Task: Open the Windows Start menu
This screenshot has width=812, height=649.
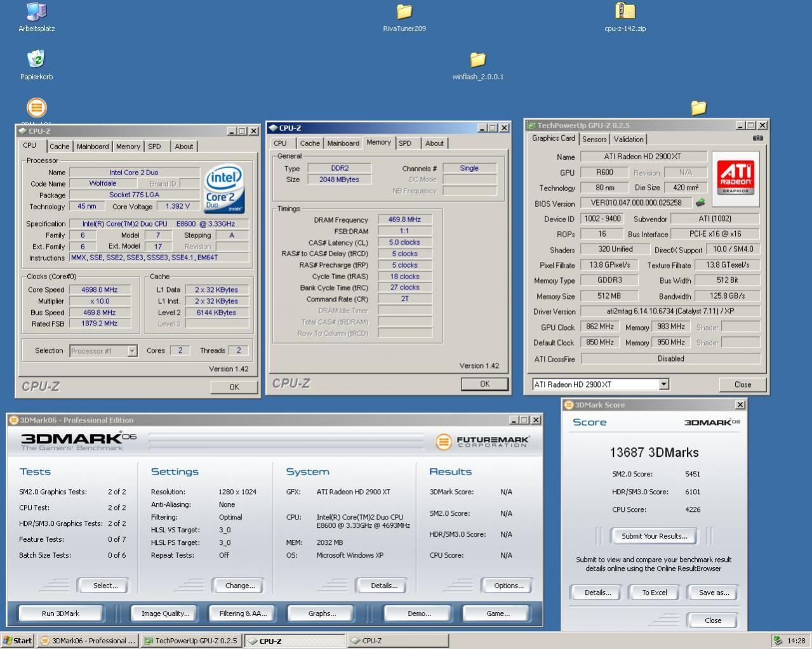Action: coord(18,641)
